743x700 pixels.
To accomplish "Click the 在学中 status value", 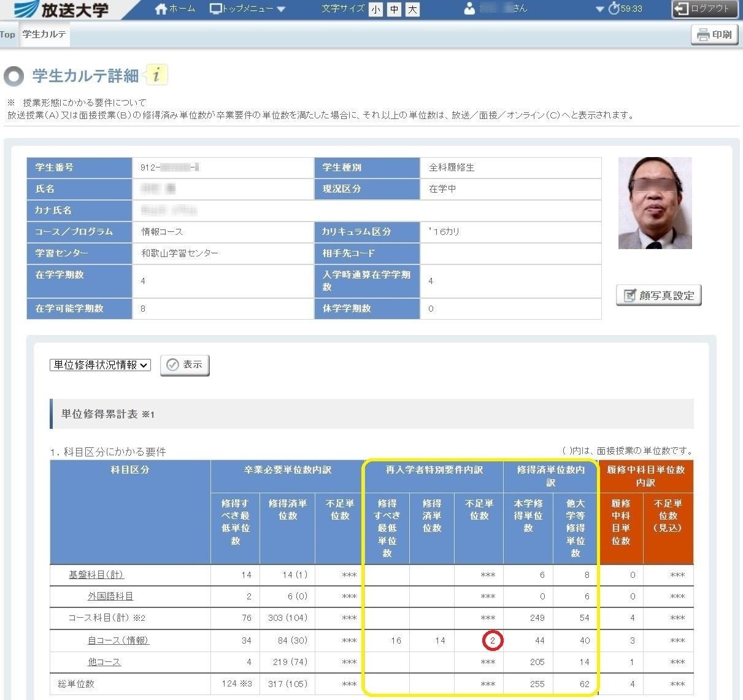I will (x=442, y=189).
